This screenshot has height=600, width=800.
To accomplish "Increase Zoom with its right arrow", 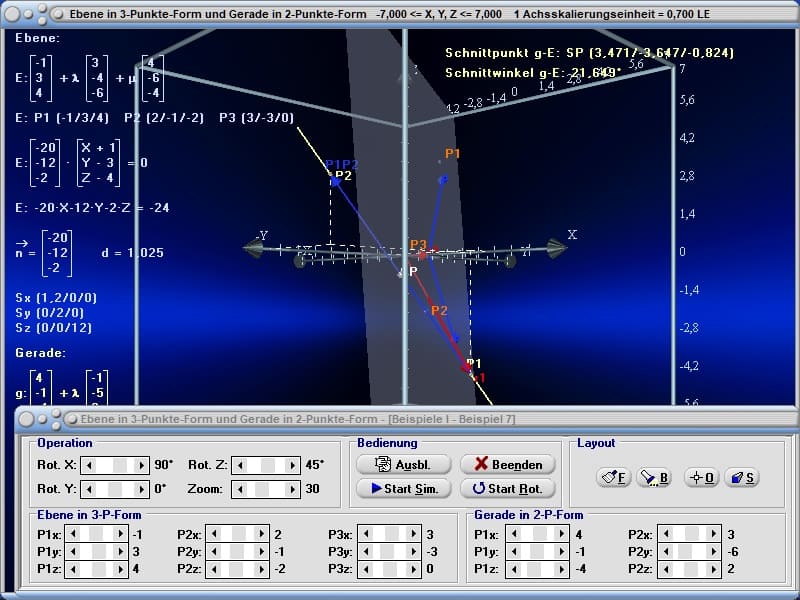I will click(x=292, y=489).
